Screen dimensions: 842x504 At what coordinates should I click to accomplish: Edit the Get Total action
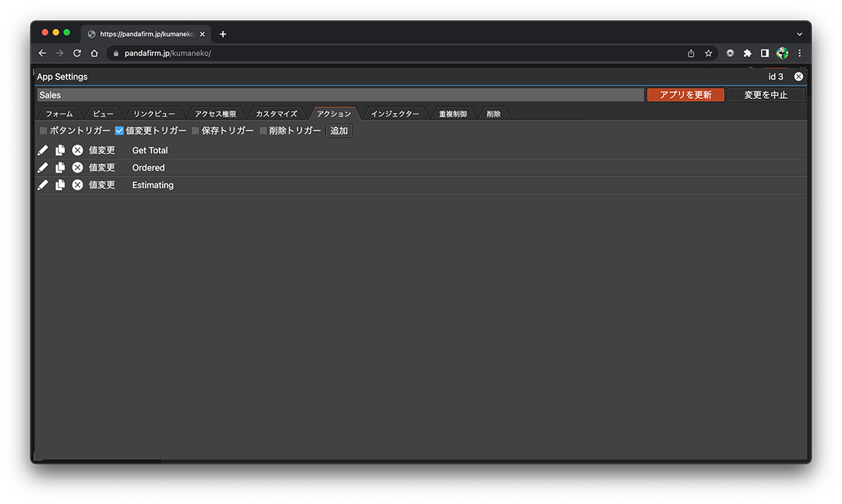43,151
